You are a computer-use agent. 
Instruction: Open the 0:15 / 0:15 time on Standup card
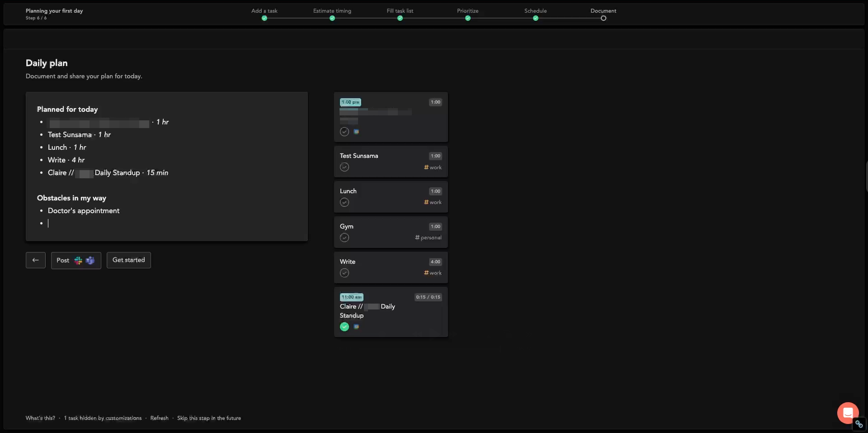(x=428, y=297)
